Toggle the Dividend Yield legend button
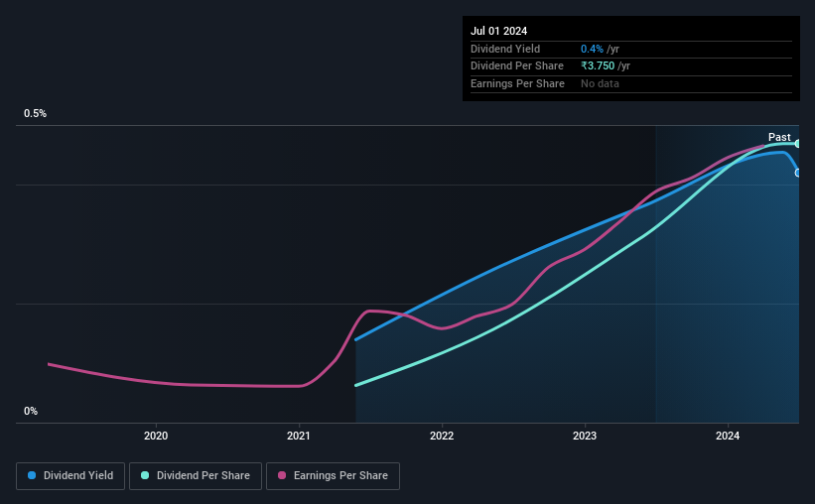The width and height of the screenshot is (815, 504). (70, 476)
